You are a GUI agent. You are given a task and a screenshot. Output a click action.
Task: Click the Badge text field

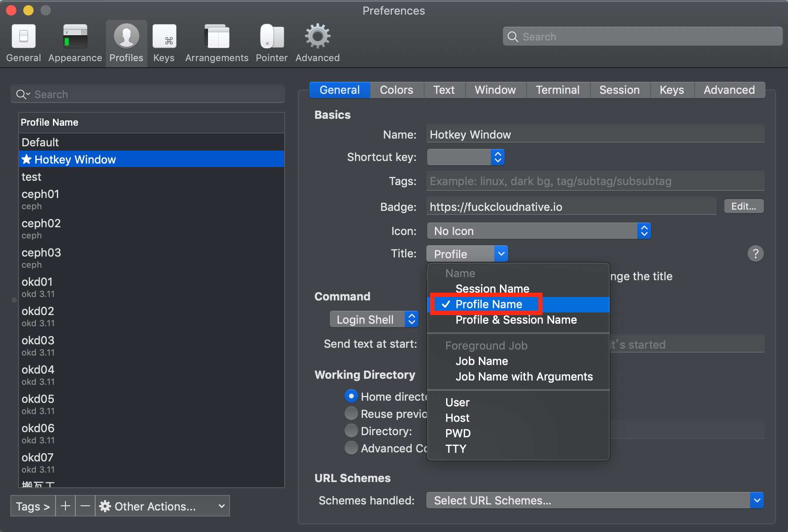(x=571, y=207)
